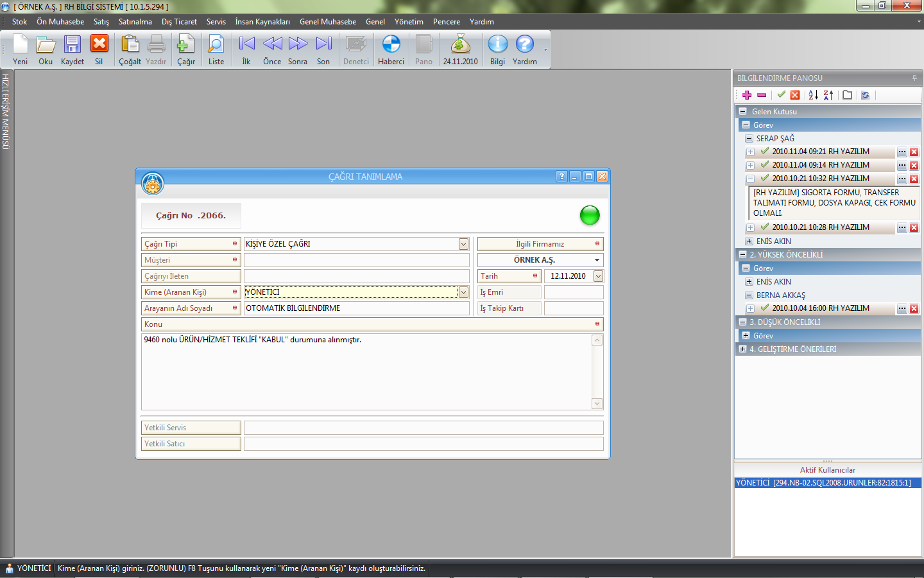Viewport: 924px width, 578px height.
Task: Refresh the Bilgilendirme Panosu list
Action: point(865,95)
